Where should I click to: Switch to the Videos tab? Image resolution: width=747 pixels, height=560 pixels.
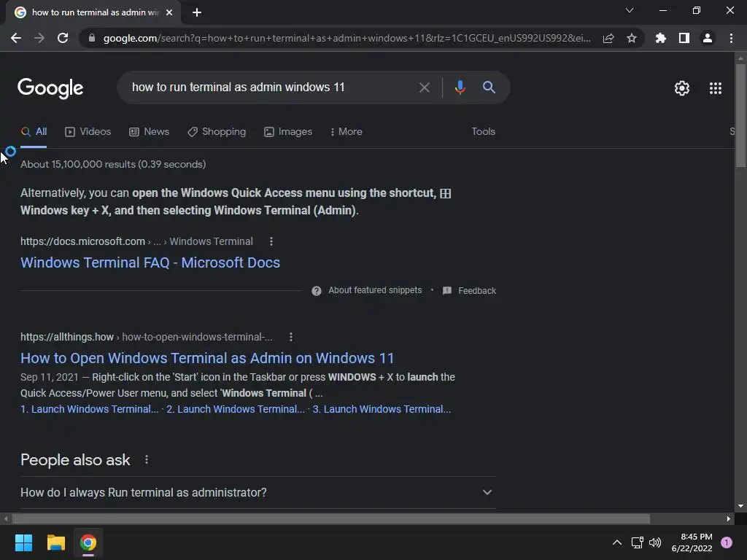[x=88, y=132]
